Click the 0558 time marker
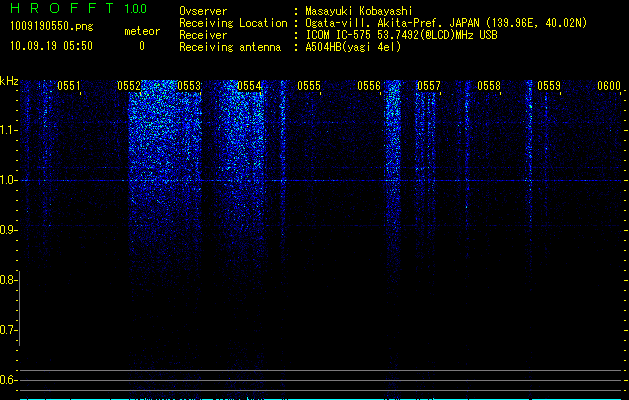 [489, 86]
